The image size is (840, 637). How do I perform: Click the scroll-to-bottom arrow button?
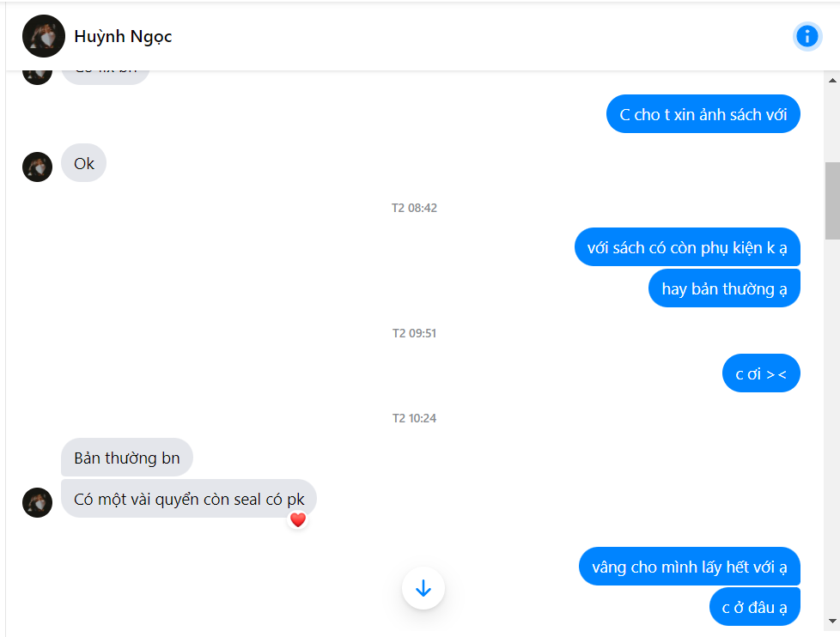[x=423, y=589]
